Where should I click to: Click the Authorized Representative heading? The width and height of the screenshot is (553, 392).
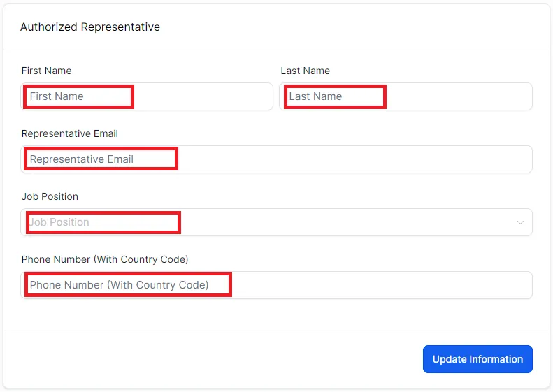pos(90,27)
